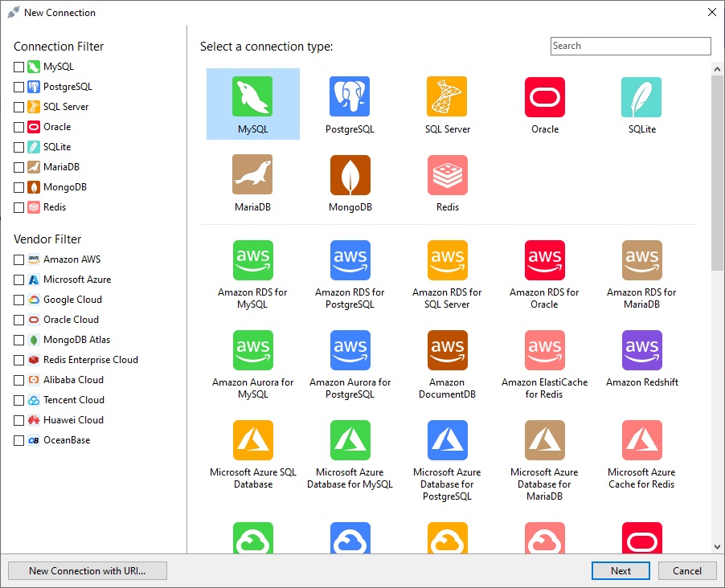Choose the MariaDB seal icon

[x=252, y=175]
